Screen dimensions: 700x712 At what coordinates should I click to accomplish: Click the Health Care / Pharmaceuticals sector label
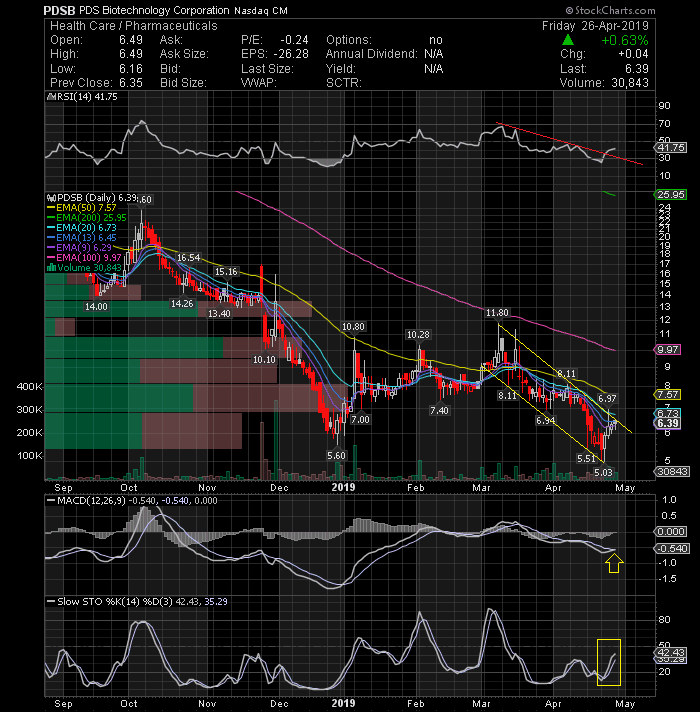(133, 26)
